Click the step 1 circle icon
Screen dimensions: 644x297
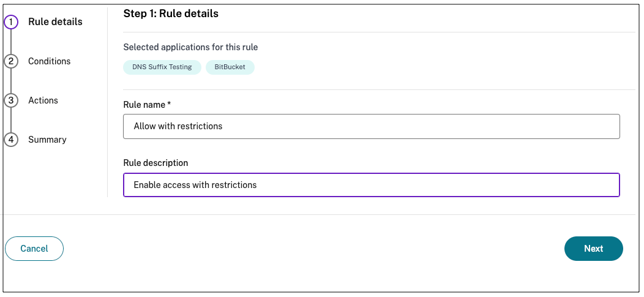point(11,22)
